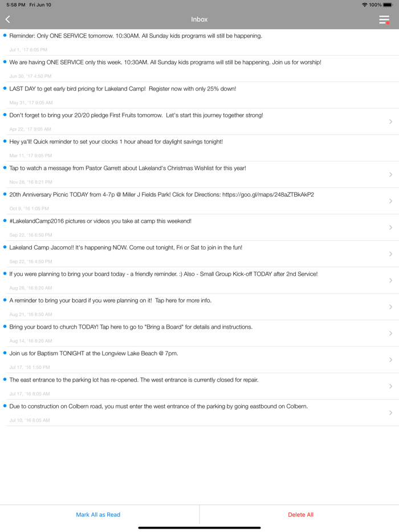Tap the unread dot beside the ONE SERVICE tomorrow reminder
The height and width of the screenshot is (532, 399).
coord(5,35)
